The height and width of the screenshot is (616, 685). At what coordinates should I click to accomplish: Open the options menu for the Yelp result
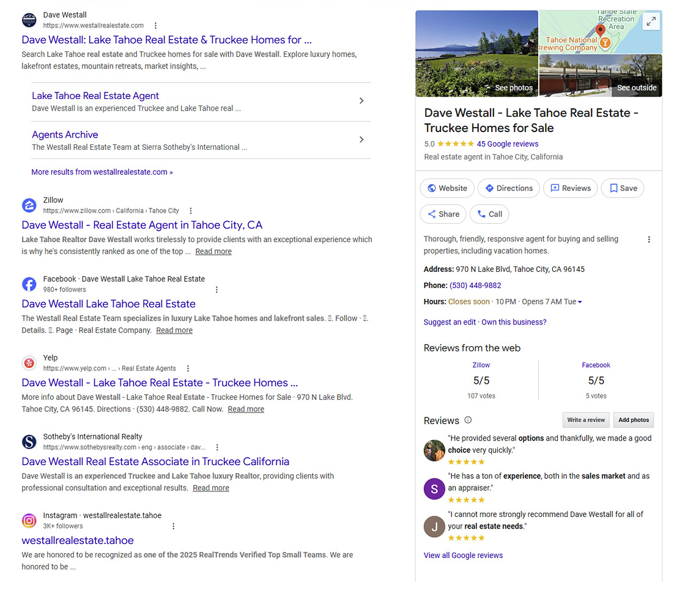(x=188, y=369)
